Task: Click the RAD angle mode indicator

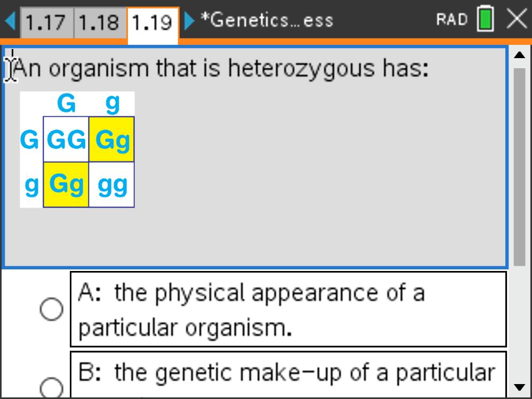Action: [x=452, y=20]
